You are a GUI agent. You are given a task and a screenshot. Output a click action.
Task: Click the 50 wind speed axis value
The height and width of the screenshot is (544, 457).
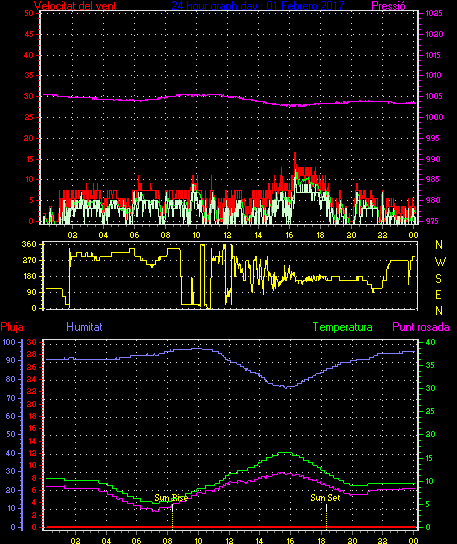coord(29,14)
